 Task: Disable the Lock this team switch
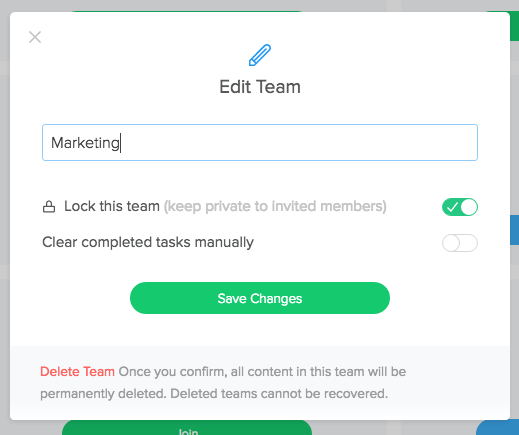click(x=460, y=207)
